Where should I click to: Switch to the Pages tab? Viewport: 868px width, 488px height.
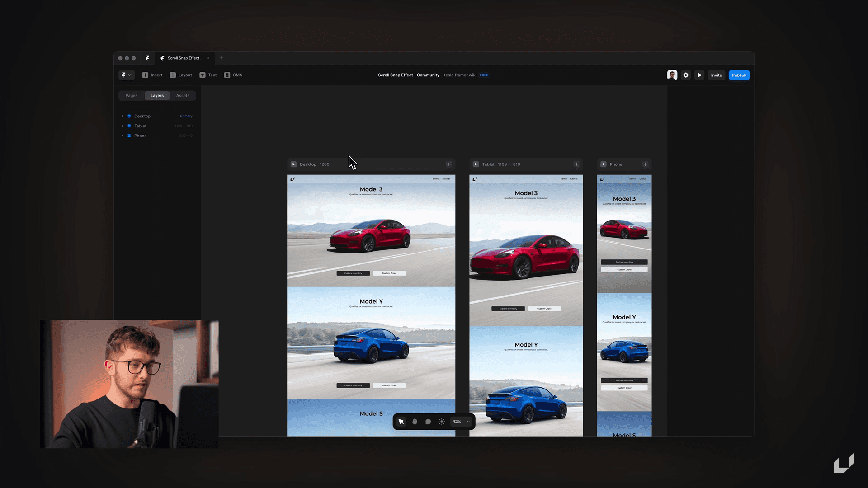[131, 95]
